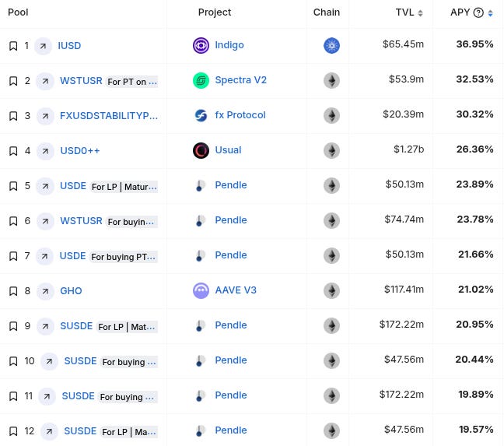Screen dimensions: 504x446
Task: Open the FXUSDSTABILITYP pool link
Action: pyautogui.click(x=109, y=116)
